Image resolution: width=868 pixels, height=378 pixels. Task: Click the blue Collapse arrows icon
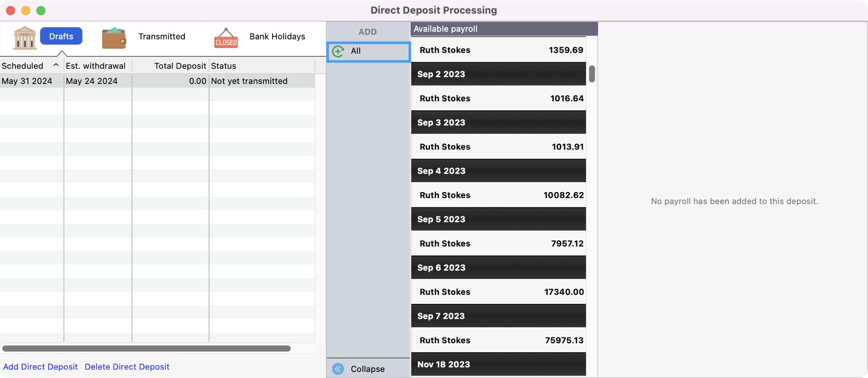(338, 369)
